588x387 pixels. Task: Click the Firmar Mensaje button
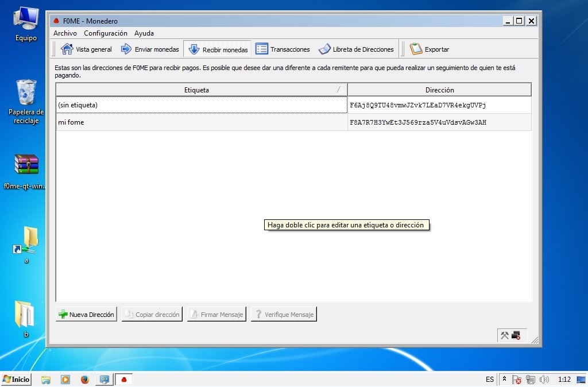pyautogui.click(x=216, y=314)
